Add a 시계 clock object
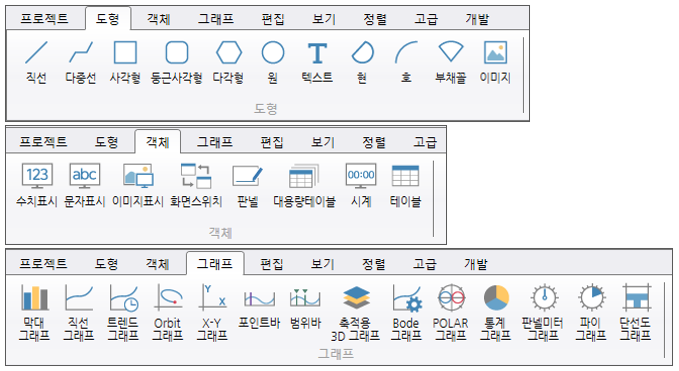This screenshot has height=371, width=679. coord(361,185)
